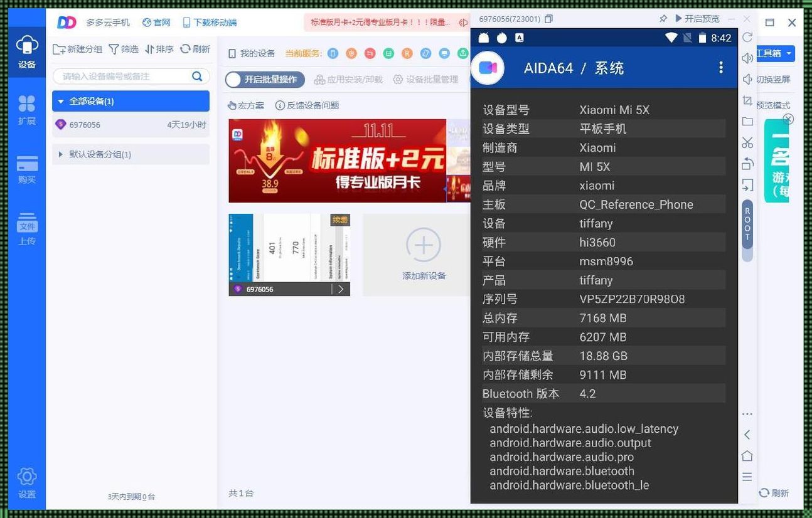
Task: Click the 刷新 refresh button at top
Action: pos(195,49)
